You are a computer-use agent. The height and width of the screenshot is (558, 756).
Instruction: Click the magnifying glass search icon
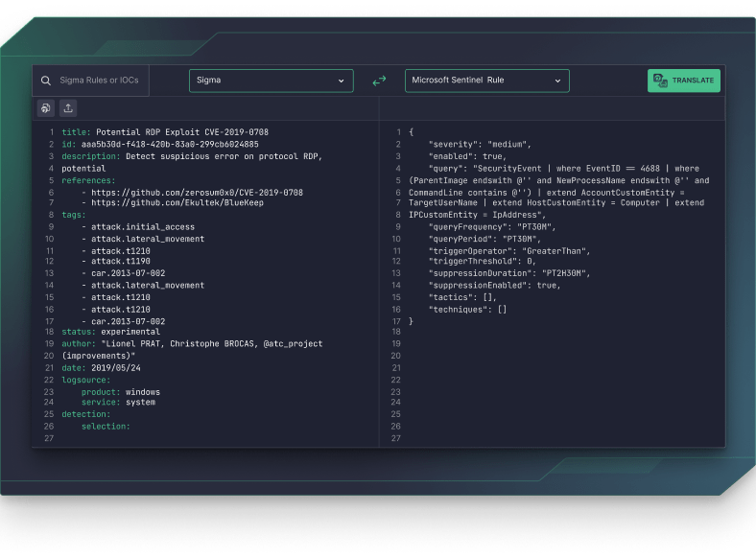coord(46,81)
